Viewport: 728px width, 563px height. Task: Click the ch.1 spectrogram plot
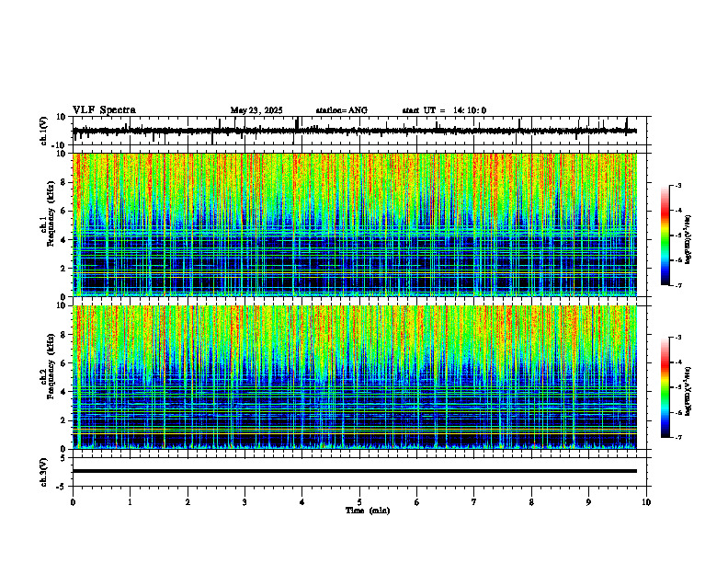(x=355, y=224)
